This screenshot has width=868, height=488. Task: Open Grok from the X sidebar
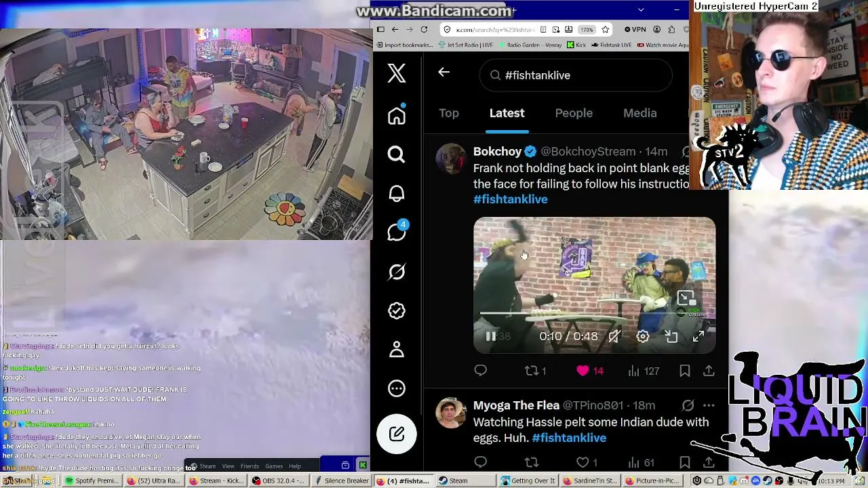tap(397, 272)
